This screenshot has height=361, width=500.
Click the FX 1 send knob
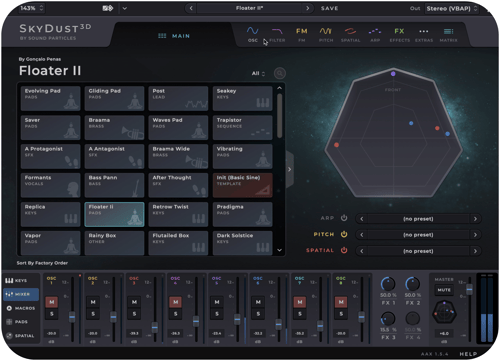[x=388, y=284]
